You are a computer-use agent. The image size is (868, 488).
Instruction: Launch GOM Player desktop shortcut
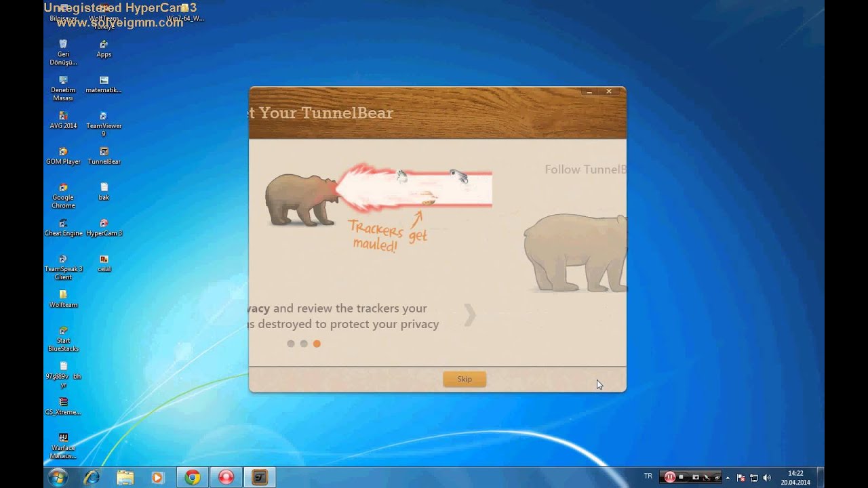click(63, 157)
